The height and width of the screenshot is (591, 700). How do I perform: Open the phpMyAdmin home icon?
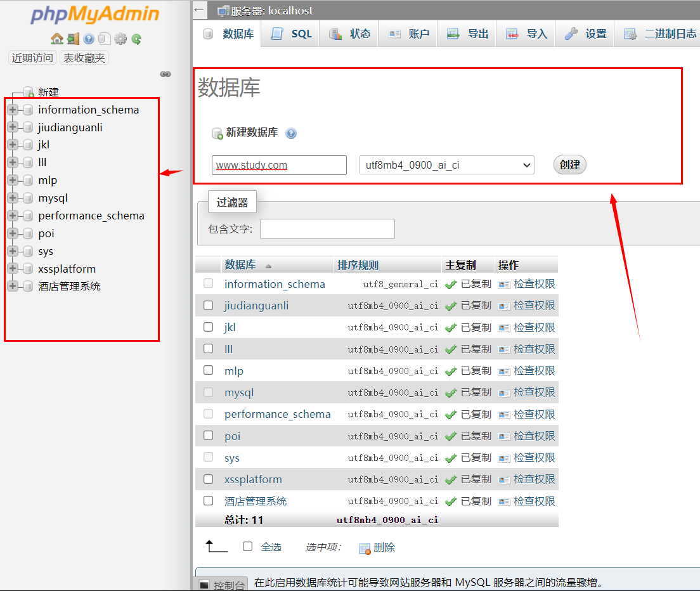point(56,39)
